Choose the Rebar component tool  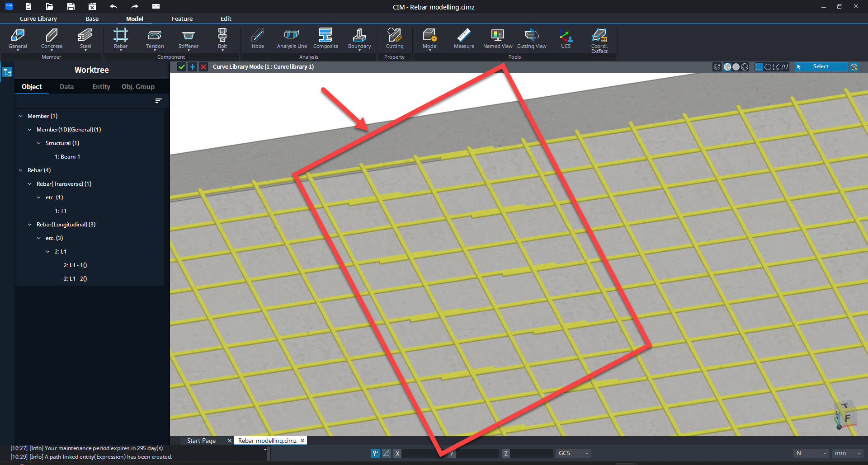(x=121, y=39)
